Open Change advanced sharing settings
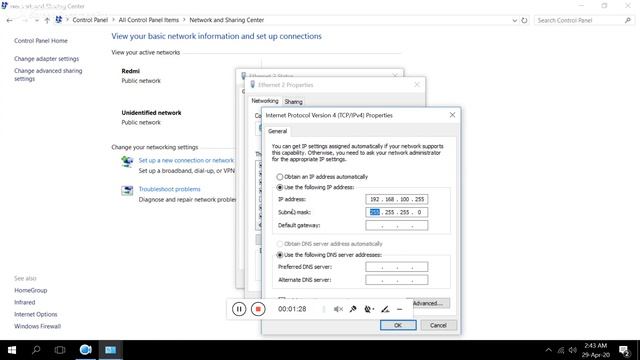Screen dimensions: 640x360 click(48, 75)
